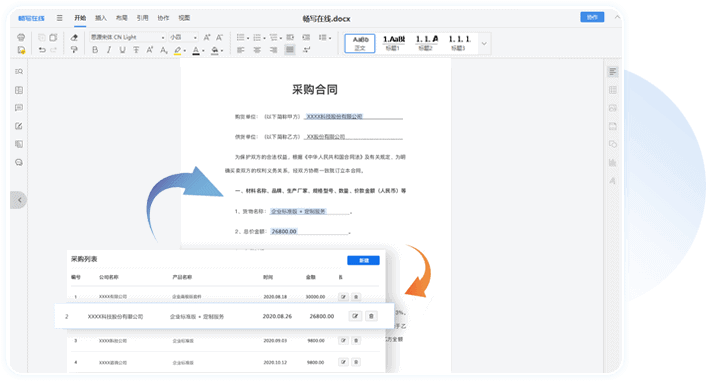Open shading color dropdown arrow

pyautogui.click(x=222, y=51)
